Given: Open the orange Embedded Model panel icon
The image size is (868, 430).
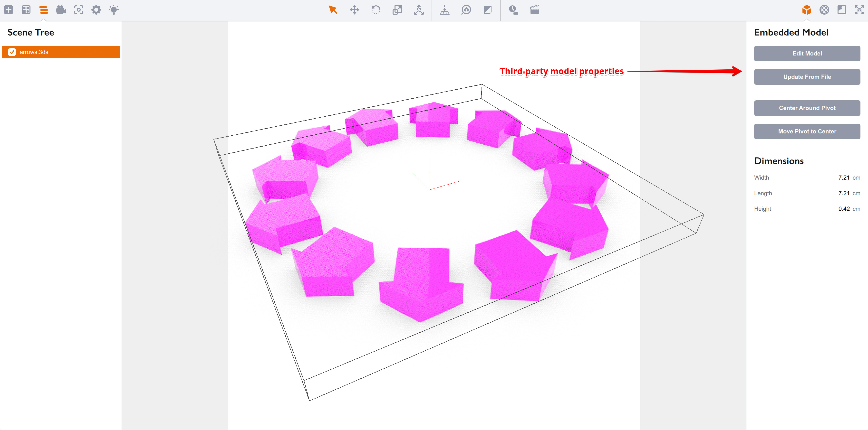Looking at the screenshot, I should coord(807,10).
